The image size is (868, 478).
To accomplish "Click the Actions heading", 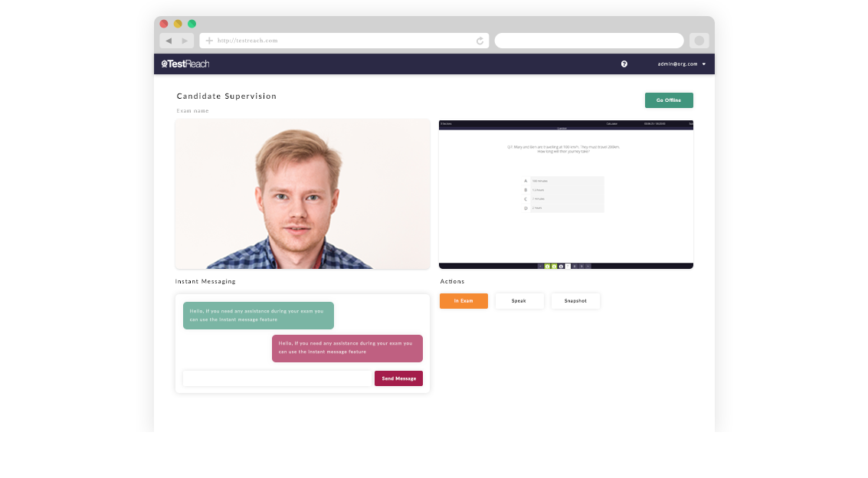I will coord(452,282).
